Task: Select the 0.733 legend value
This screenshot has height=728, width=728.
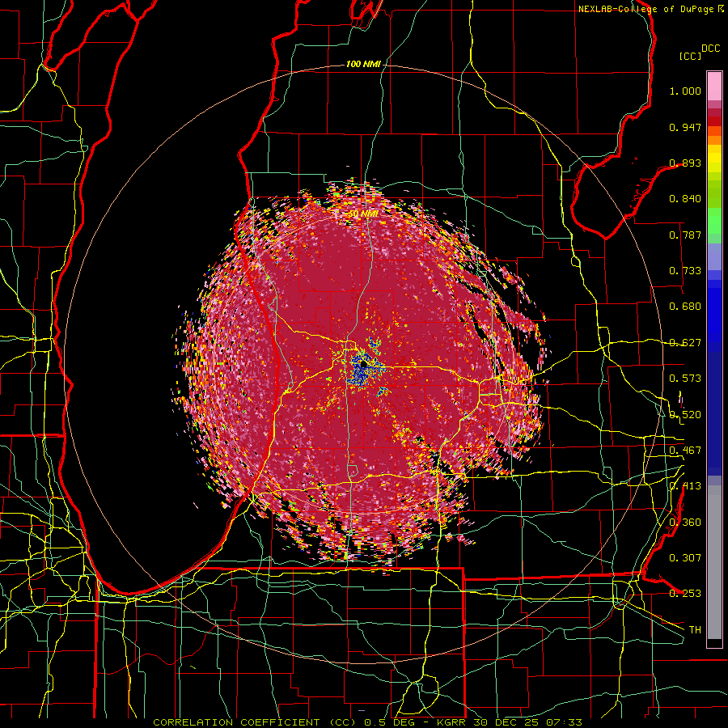Action: [x=685, y=271]
